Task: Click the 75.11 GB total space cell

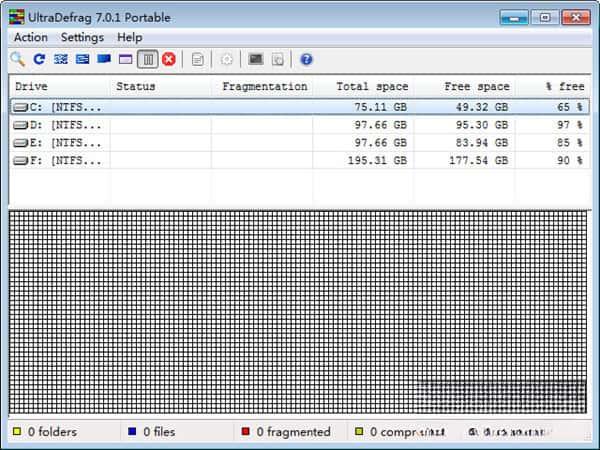Action: pyautogui.click(x=380, y=107)
